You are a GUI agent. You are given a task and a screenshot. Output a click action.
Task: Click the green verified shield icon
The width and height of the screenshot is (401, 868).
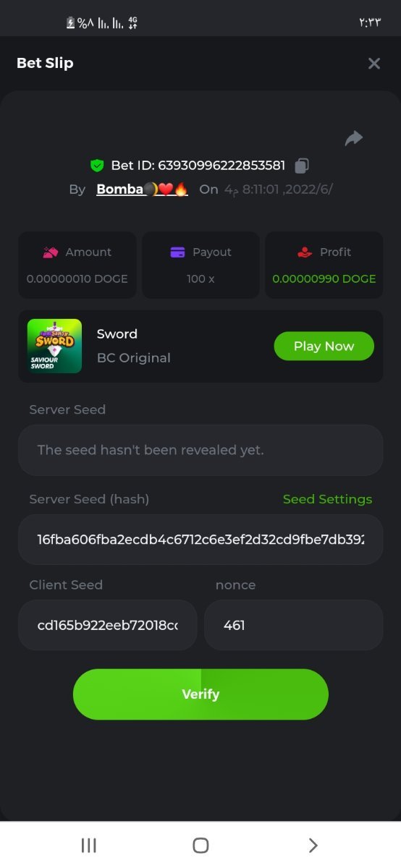(x=97, y=166)
